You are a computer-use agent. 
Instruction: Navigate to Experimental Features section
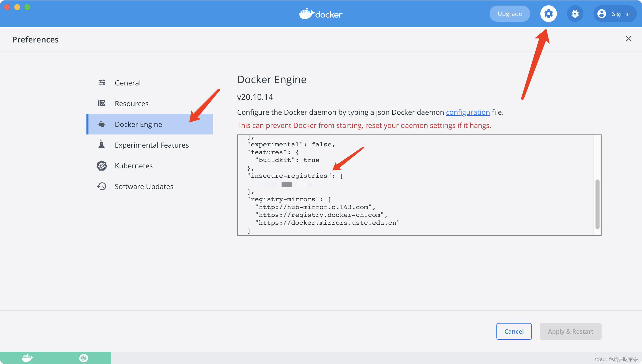[151, 145]
